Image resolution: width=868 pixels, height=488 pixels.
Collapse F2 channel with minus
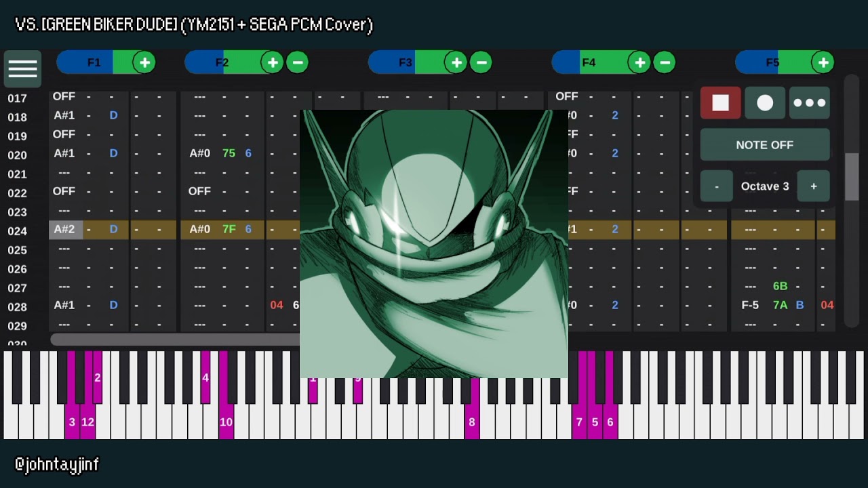point(297,63)
